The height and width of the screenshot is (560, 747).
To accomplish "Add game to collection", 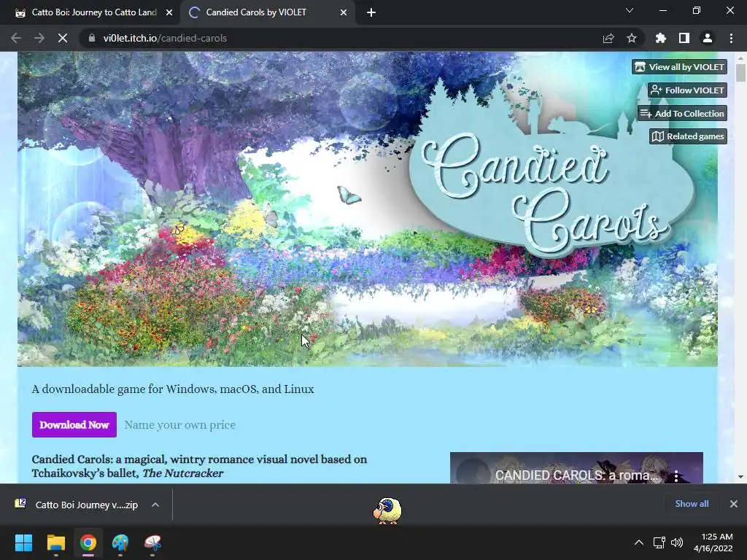I will click(x=682, y=113).
